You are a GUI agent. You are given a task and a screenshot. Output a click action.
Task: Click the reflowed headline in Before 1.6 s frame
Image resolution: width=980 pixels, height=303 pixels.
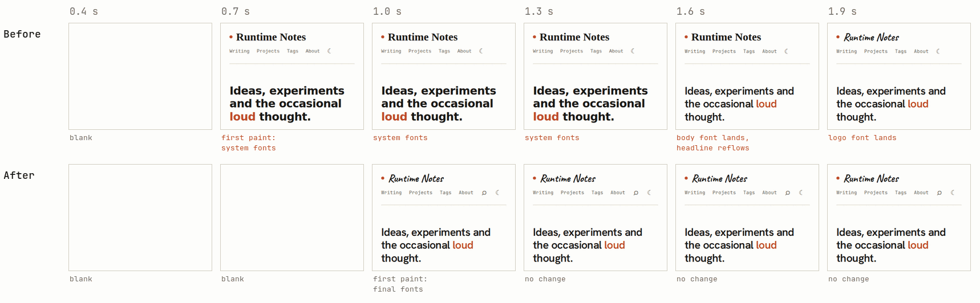coord(739,104)
